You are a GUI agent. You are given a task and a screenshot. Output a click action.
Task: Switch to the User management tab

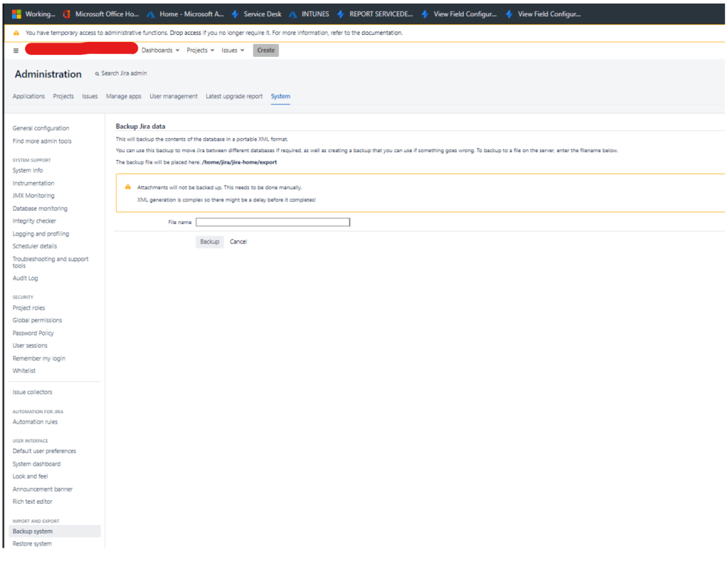(174, 96)
